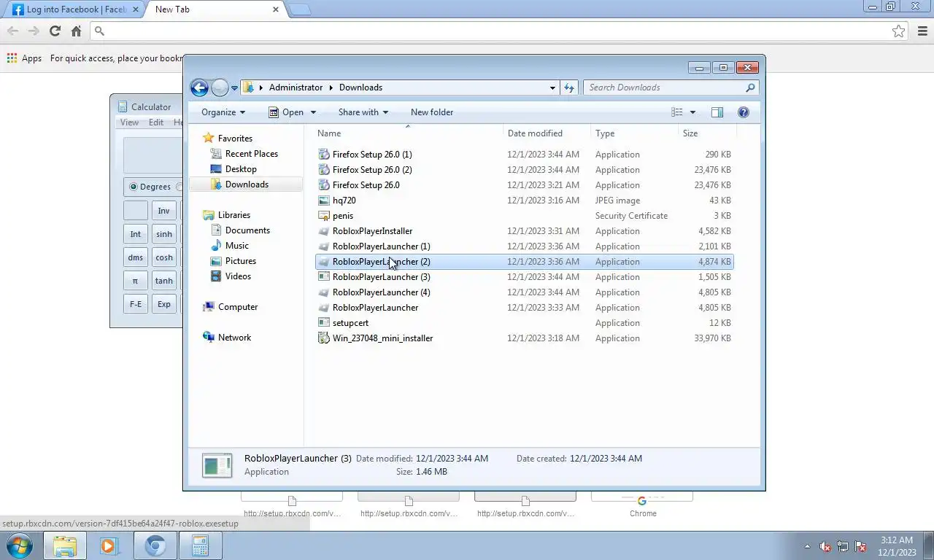Image resolution: width=934 pixels, height=560 pixels.
Task: Click the file name Firefox Setup 26.0
Action: coord(366,185)
